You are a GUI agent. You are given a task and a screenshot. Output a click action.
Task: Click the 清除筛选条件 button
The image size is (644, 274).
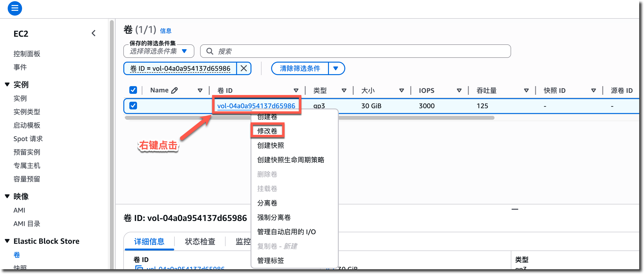tap(300, 68)
